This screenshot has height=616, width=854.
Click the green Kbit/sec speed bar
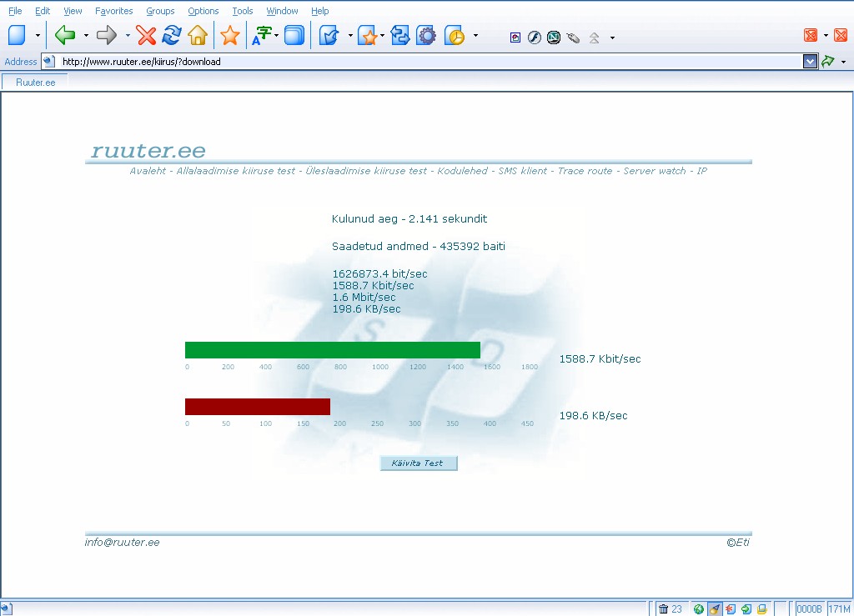tap(333, 350)
